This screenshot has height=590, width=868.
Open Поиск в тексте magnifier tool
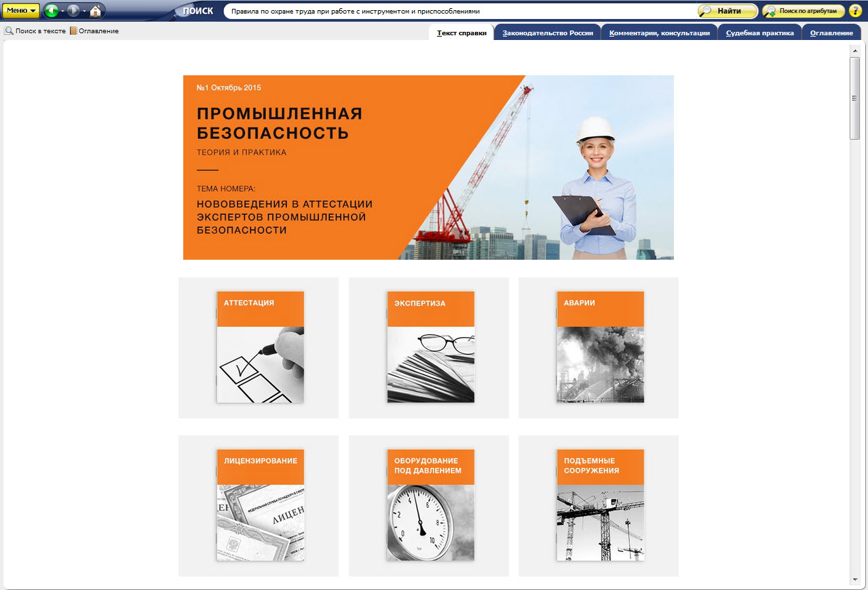pos(10,31)
